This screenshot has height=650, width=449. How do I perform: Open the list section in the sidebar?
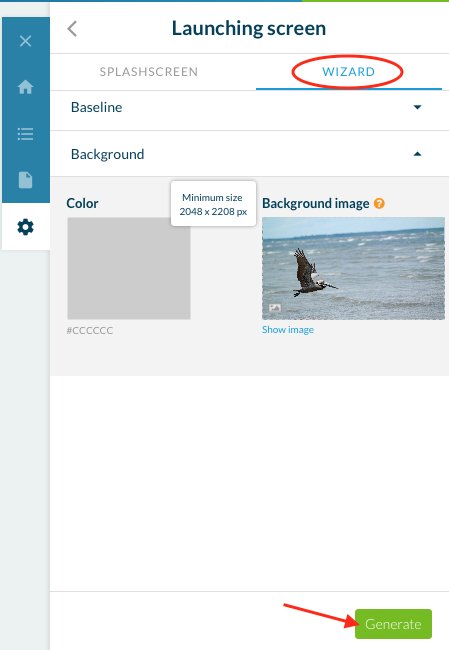coord(25,134)
